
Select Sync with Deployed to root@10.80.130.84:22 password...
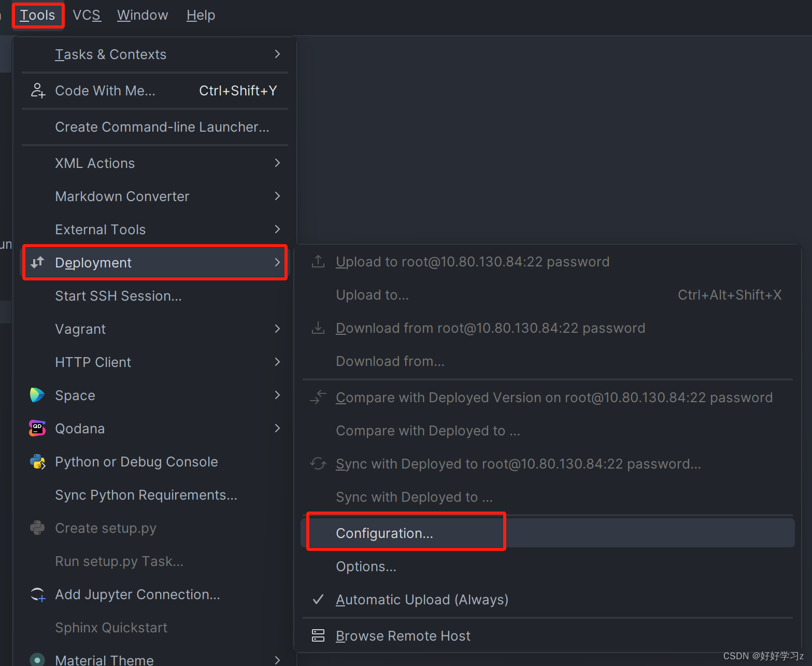[548, 463]
